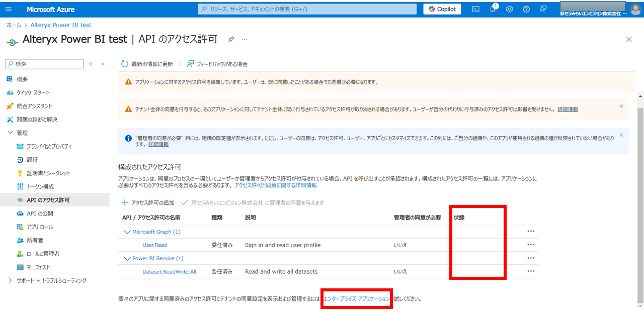Click フィードバックがある場合 in toolbar
Viewport: 644px width, 312px height.
point(217,64)
